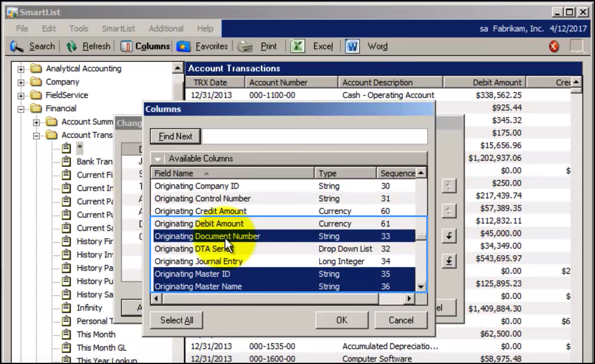The width and height of the screenshot is (595, 364).
Task: Open Columns via its toolbar icon
Action: [126, 46]
